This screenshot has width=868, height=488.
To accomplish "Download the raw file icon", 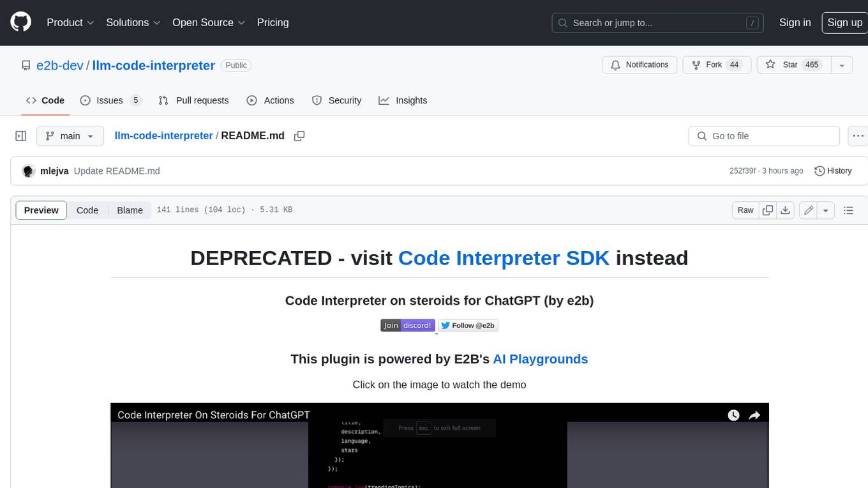I will pos(786,210).
